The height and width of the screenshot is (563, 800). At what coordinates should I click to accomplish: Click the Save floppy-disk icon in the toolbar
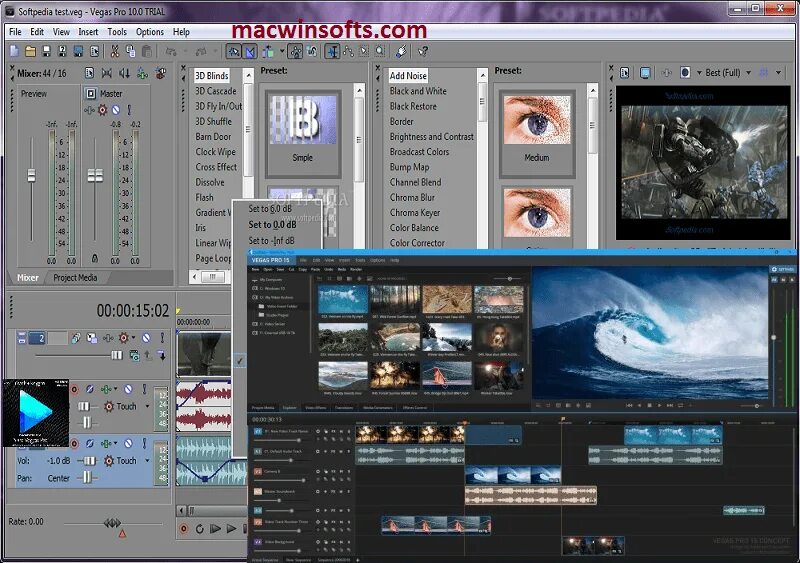point(46,51)
